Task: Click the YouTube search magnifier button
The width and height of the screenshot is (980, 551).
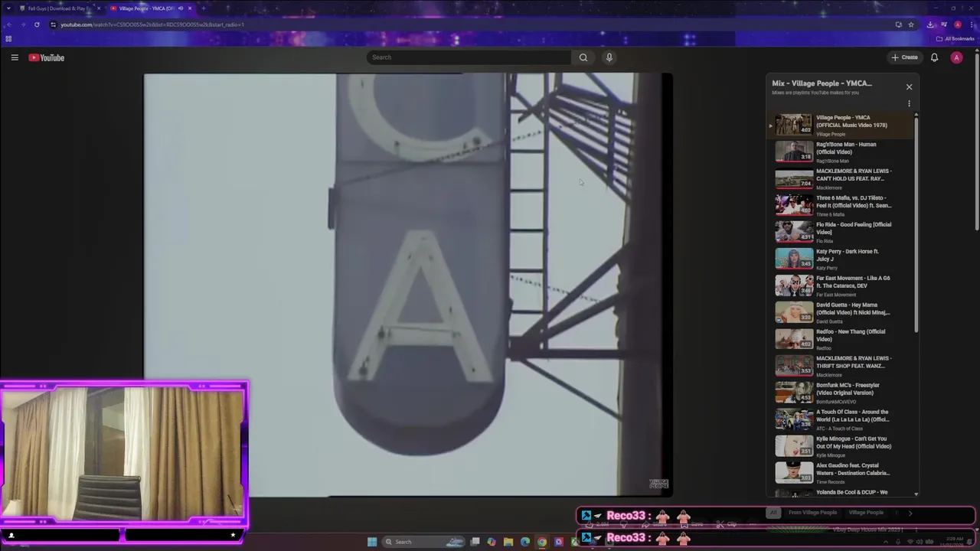Action: 583,57
